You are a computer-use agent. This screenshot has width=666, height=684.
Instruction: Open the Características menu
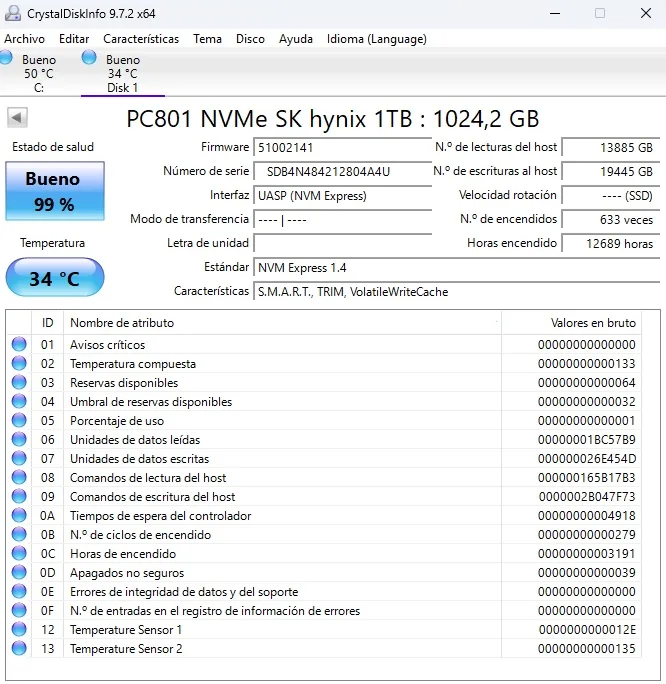(141, 39)
